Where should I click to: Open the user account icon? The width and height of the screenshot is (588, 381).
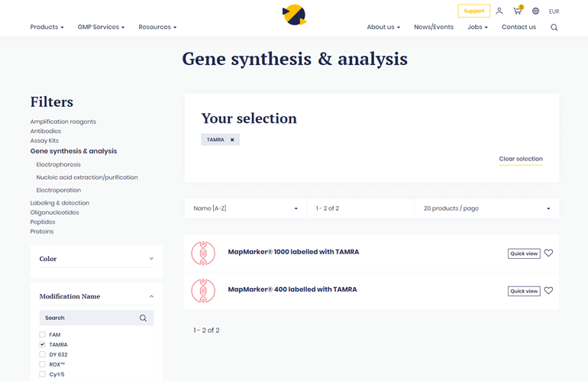tap(499, 11)
